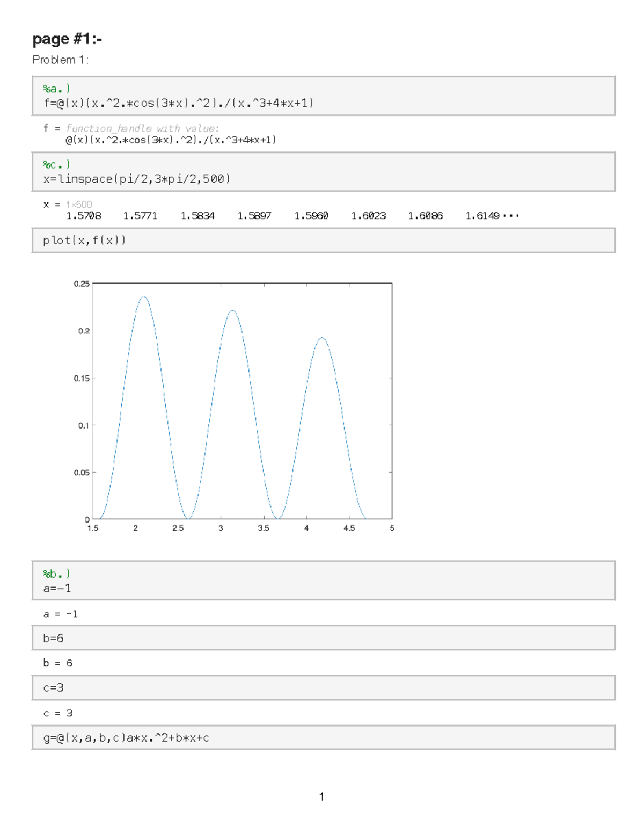Click the g=@(x,a,b,c) code cell
This screenshot has height=834, width=644.
point(324,738)
